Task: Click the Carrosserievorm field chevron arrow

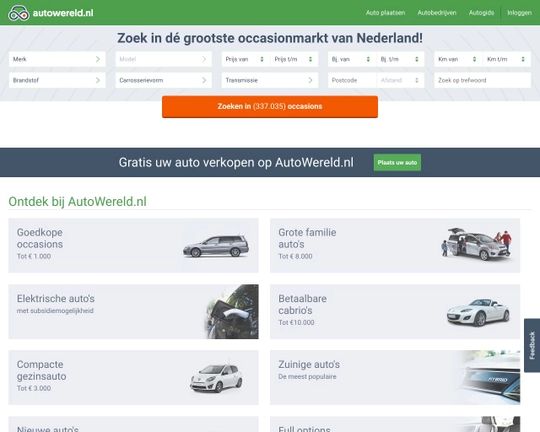Action: (204, 80)
